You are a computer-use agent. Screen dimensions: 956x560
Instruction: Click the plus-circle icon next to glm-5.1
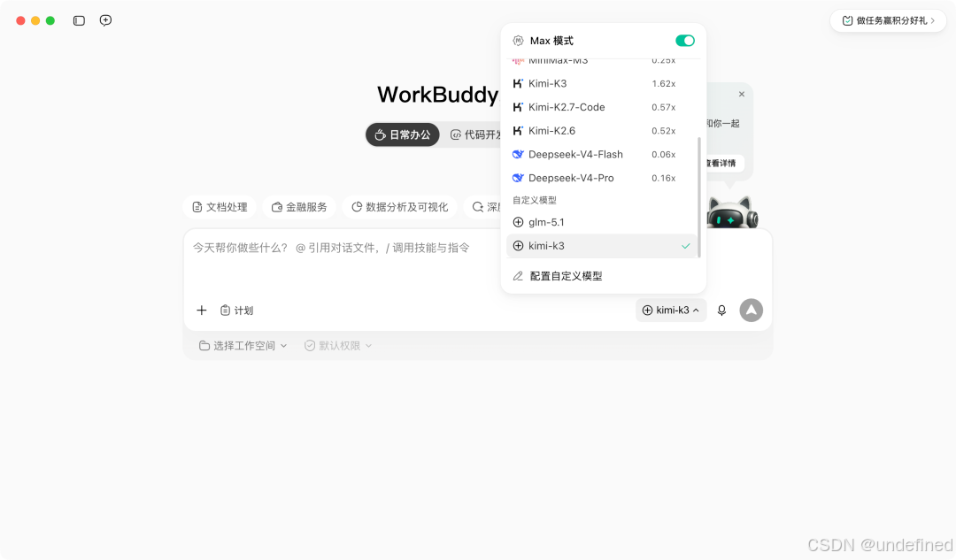(518, 222)
